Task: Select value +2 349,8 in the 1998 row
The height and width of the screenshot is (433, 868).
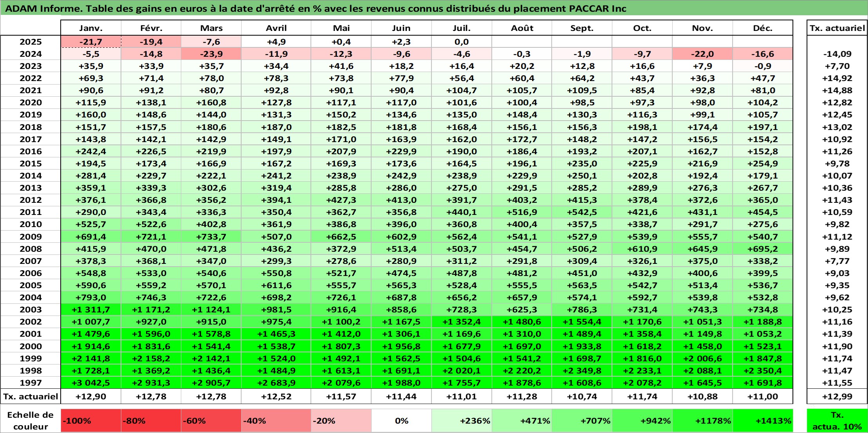Action: 582,371
